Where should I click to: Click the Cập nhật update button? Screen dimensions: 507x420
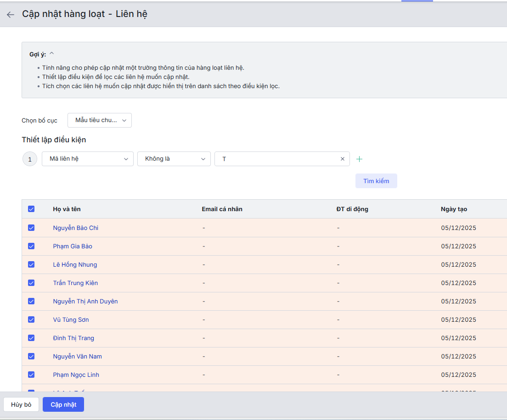(x=63, y=404)
